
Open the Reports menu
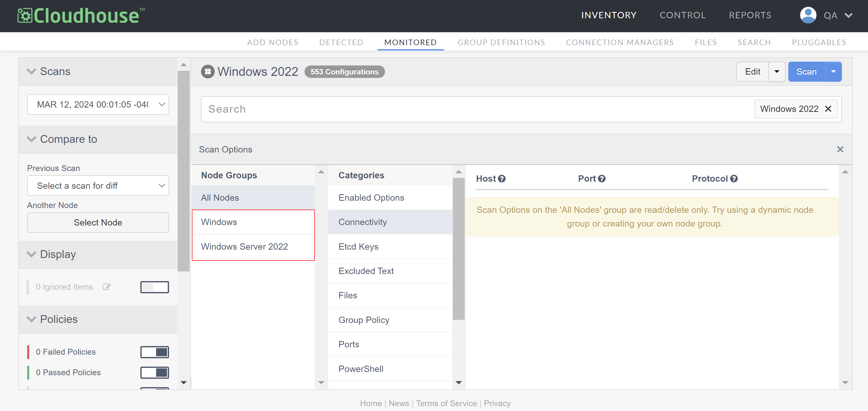pos(750,15)
